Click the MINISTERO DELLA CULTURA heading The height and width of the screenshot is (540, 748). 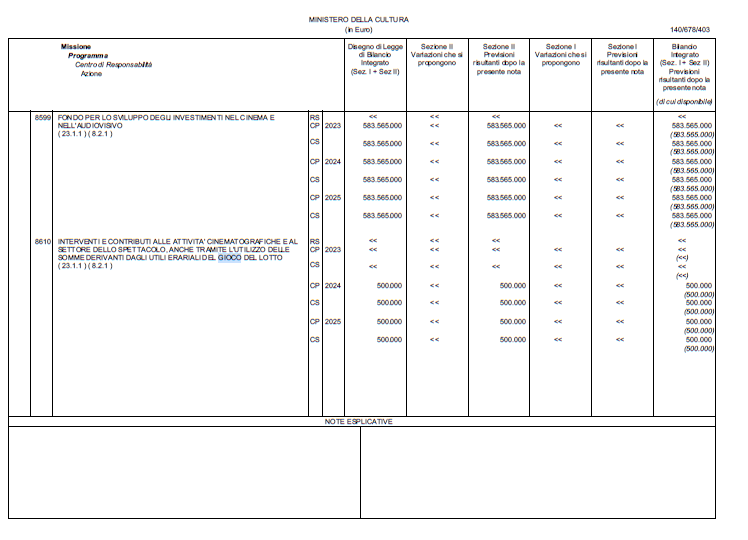click(x=358, y=20)
